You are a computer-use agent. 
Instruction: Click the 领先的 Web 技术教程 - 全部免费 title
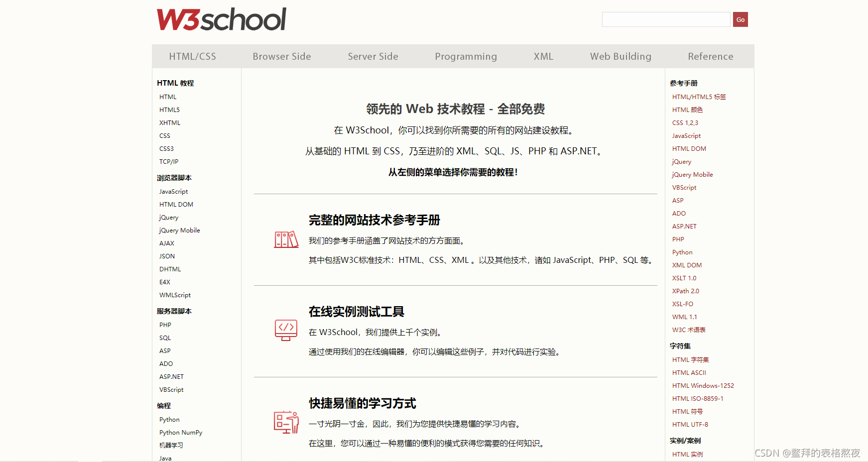456,109
